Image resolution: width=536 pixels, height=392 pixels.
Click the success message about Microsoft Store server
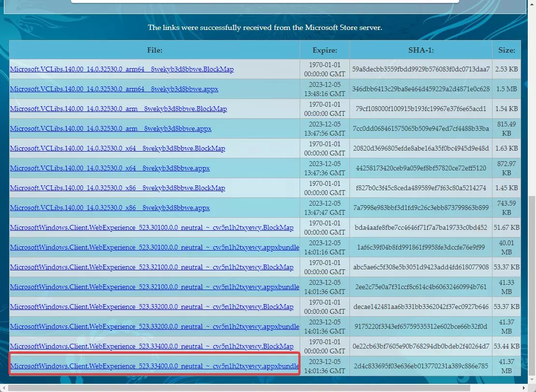click(x=265, y=28)
